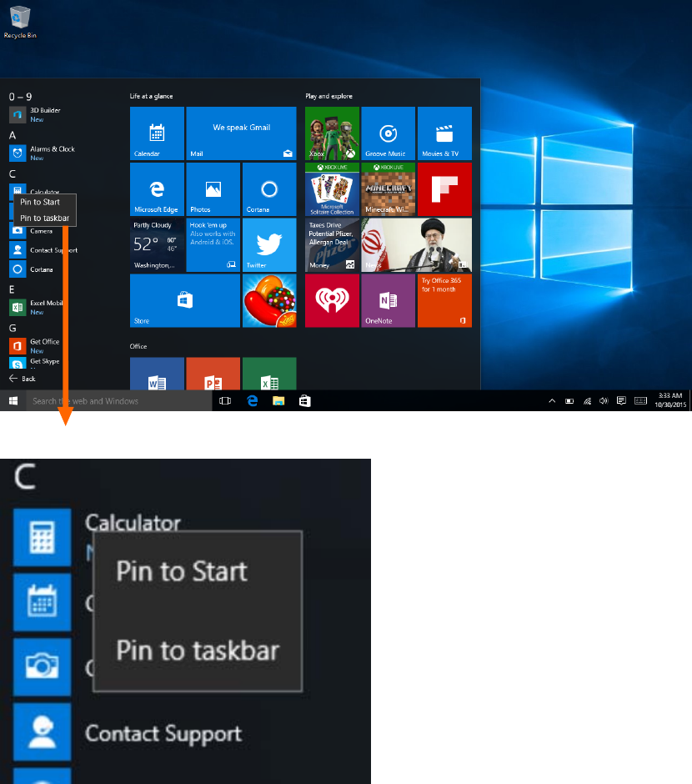Image resolution: width=692 pixels, height=784 pixels.
Task: Open the Movies & TV tile
Action: (444, 133)
